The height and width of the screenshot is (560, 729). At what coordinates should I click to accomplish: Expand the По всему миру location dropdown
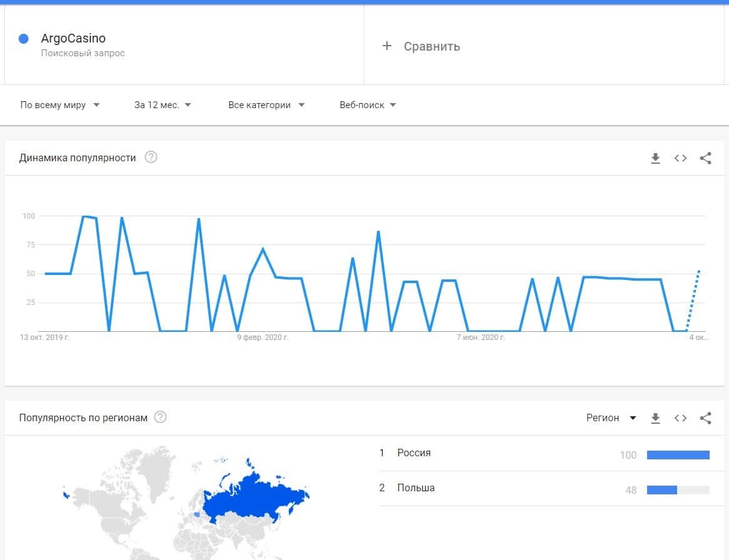[x=60, y=105]
